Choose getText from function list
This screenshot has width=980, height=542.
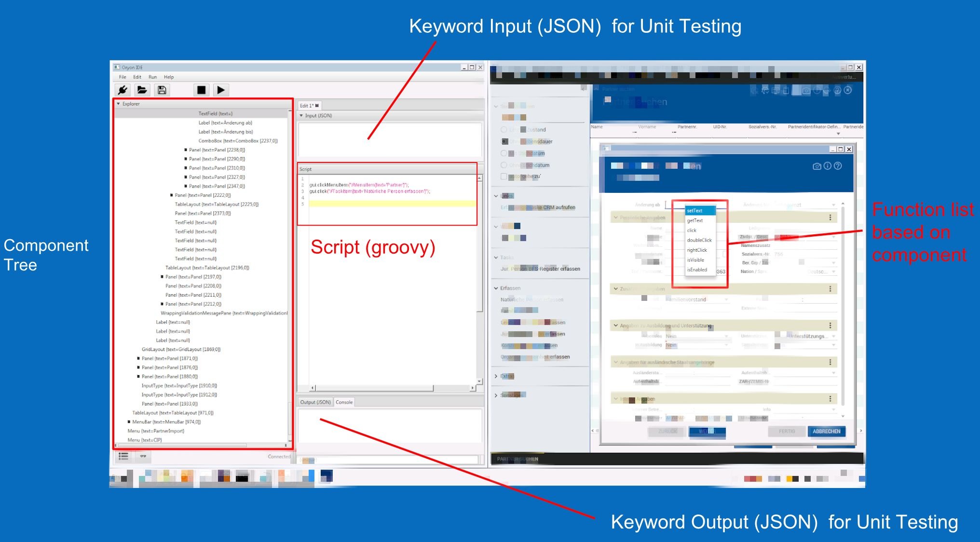tap(694, 221)
